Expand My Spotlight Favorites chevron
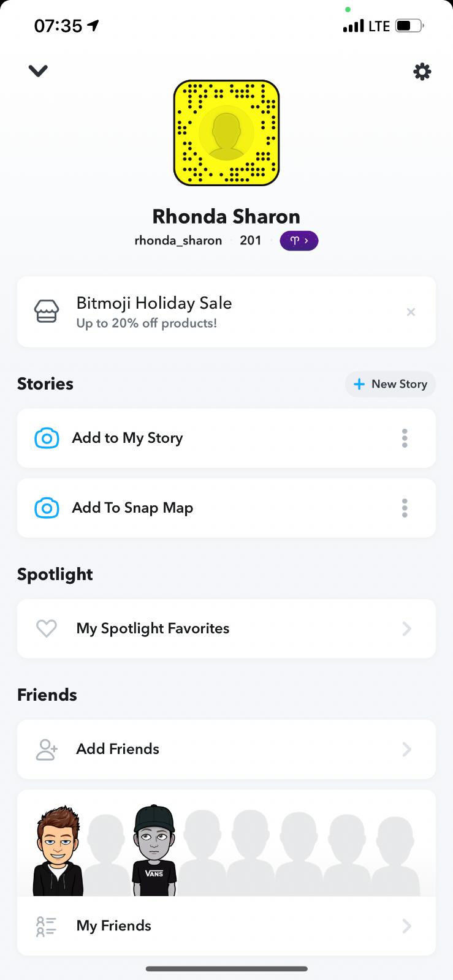 406,628
